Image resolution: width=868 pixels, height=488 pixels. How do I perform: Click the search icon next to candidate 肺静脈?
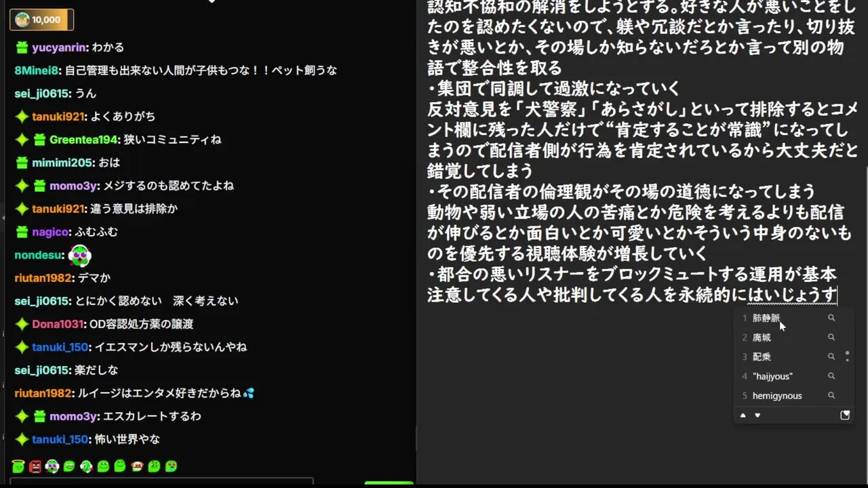[831, 318]
